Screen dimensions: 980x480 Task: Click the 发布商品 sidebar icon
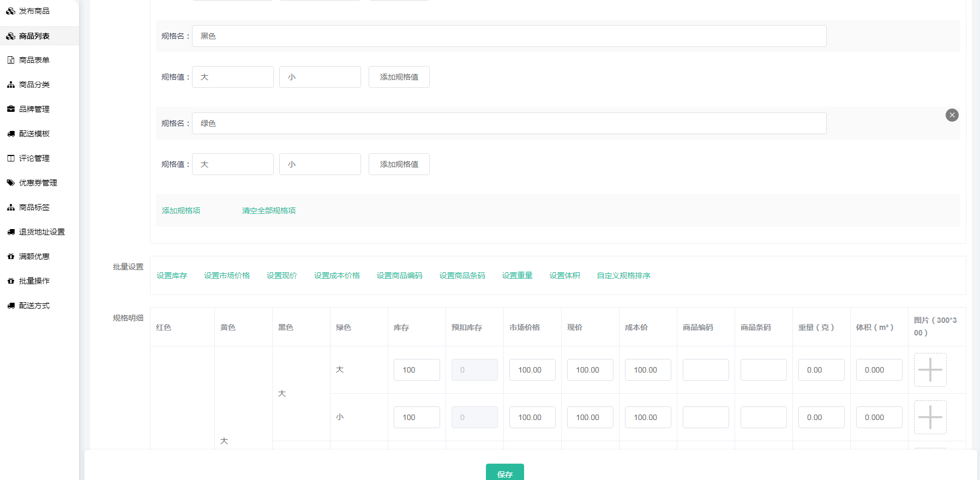(x=10, y=11)
